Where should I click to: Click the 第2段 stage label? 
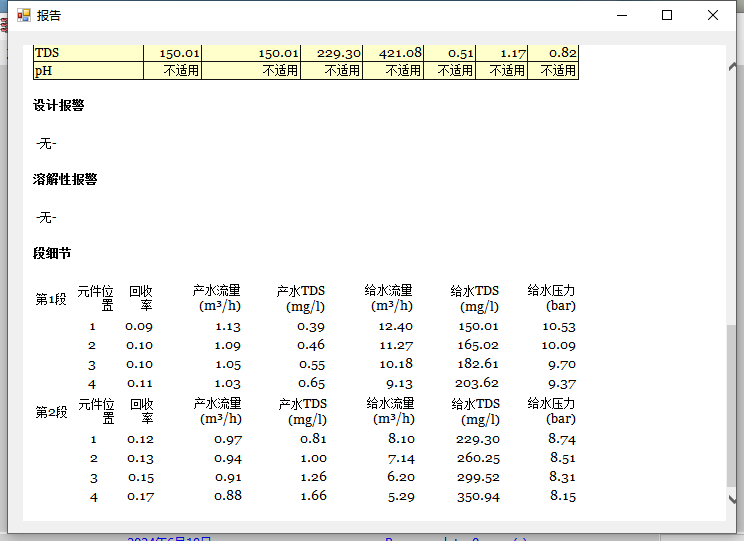(x=51, y=412)
